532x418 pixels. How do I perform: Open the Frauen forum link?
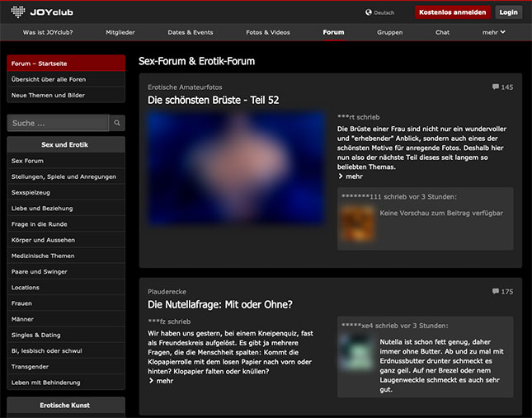(x=66, y=303)
